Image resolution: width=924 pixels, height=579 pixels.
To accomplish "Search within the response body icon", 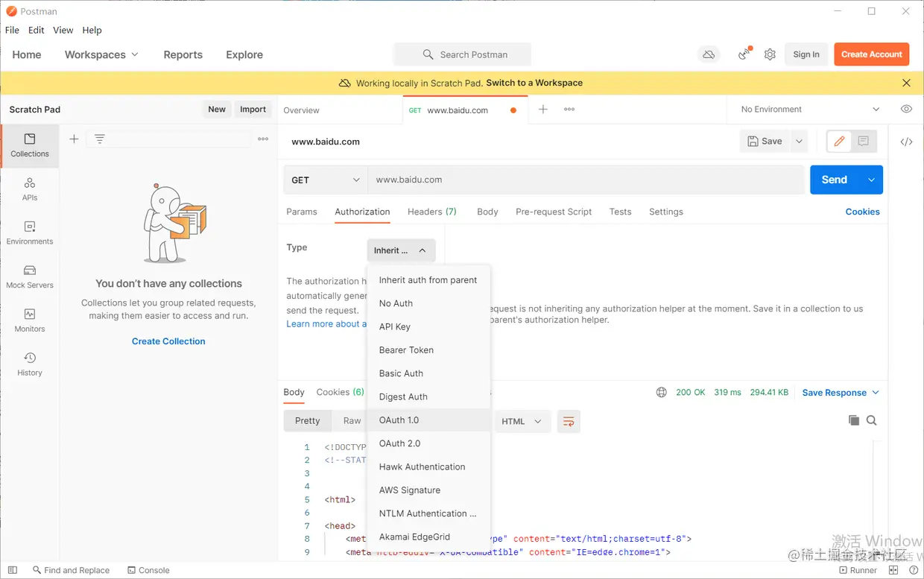I will tap(871, 420).
